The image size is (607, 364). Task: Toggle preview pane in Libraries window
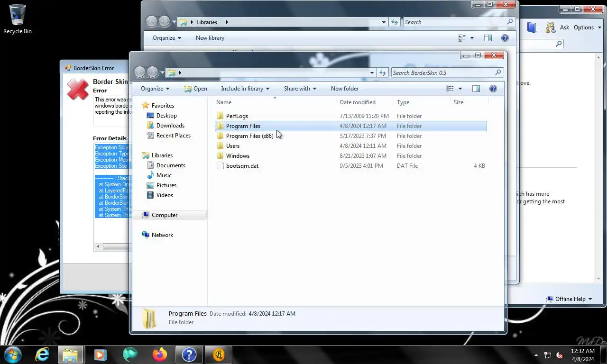(488, 38)
